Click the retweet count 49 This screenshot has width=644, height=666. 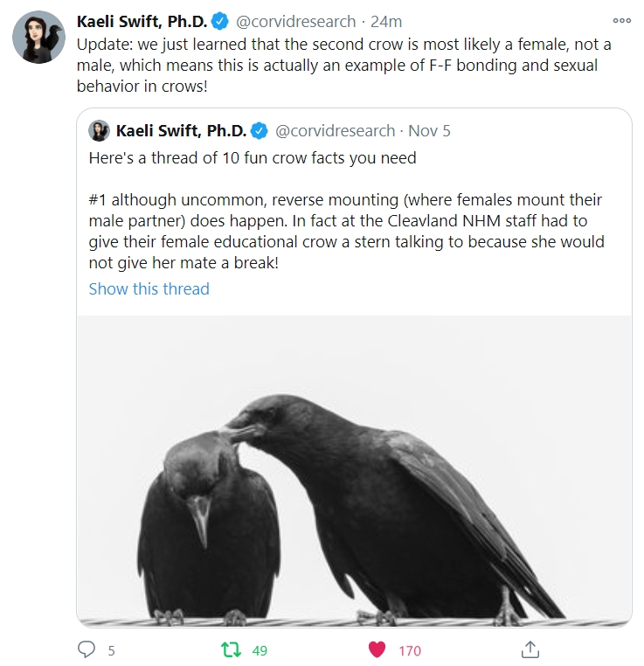click(260, 650)
